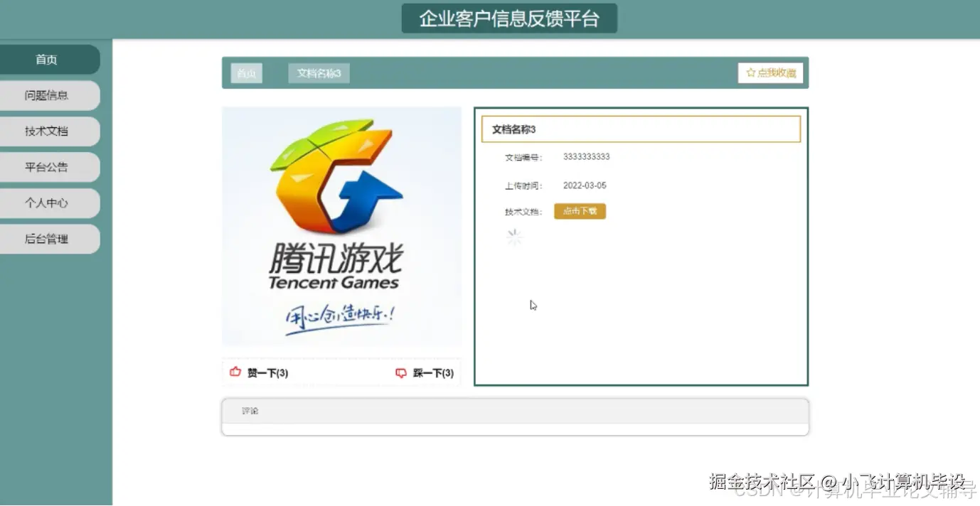The height and width of the screenshot is (506, 980).
Task: Click the 点我收藏 favorite button
Action: (x=770, y=72)
